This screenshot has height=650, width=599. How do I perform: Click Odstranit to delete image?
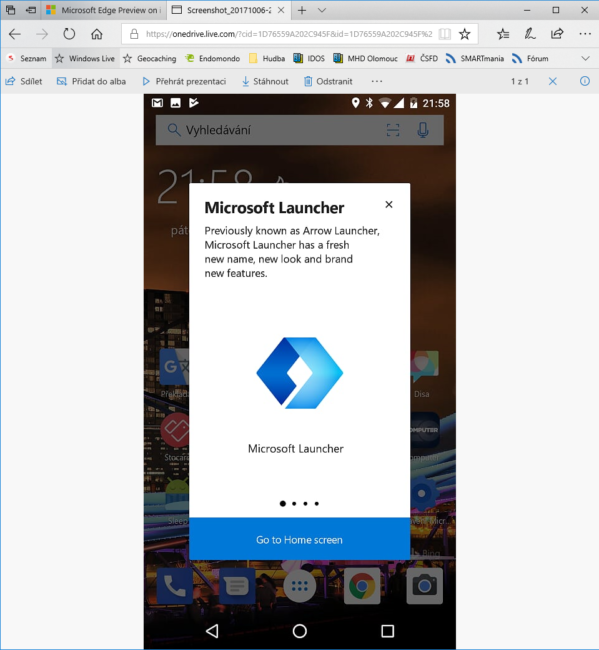(x=328, y=81)
